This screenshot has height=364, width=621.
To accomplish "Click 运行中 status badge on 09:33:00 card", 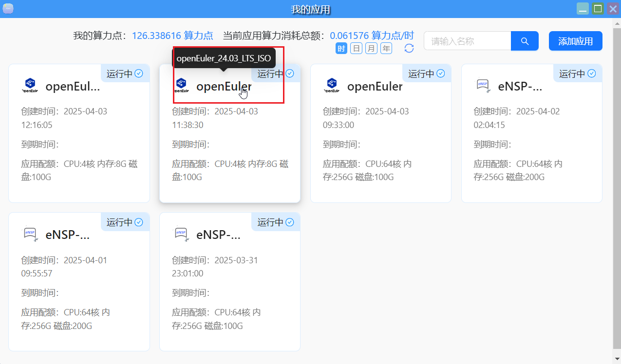I will (427, 73).
